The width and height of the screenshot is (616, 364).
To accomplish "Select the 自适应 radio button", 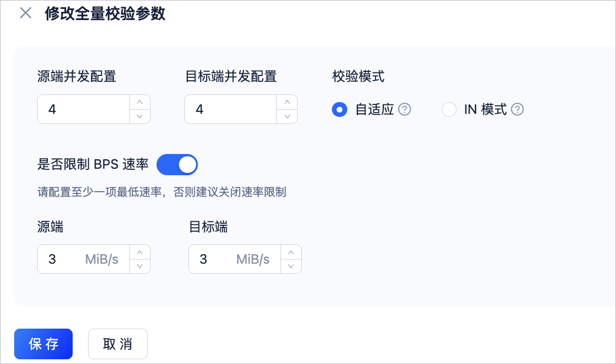I will coord(340,109).
